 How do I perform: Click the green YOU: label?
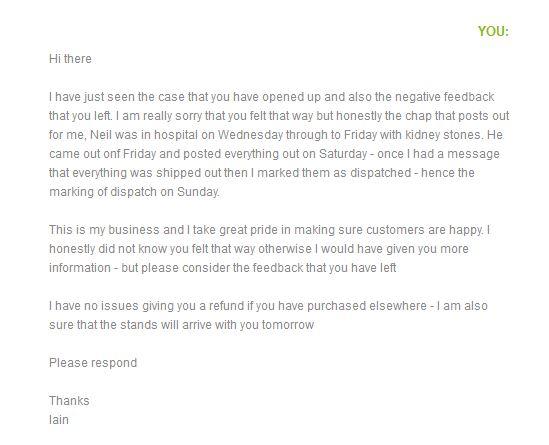click(x=493, y=31)
